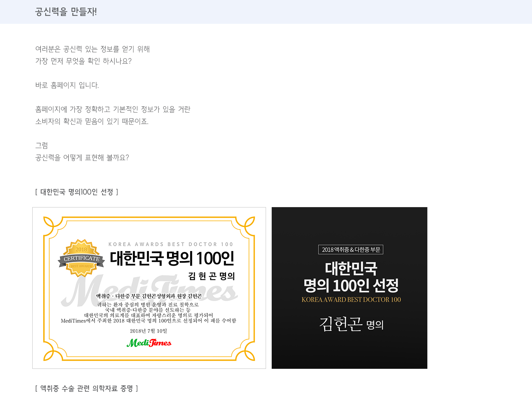Click the gold 2018 Certificate badge
This screenshot has width=532, height=405.
pyautogui.click(x=81, y=258)
